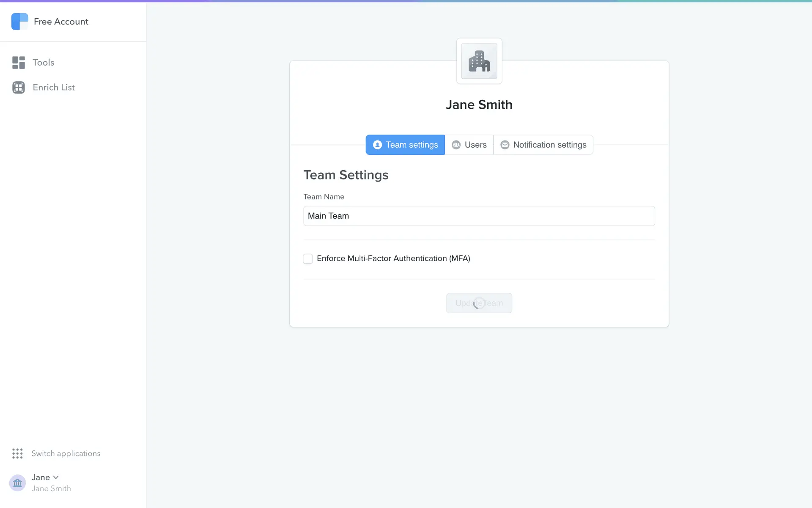Click the Enrich List grid icon
Image resolution: width=812 pixels, height=508 pixels.
coord(19,88)
